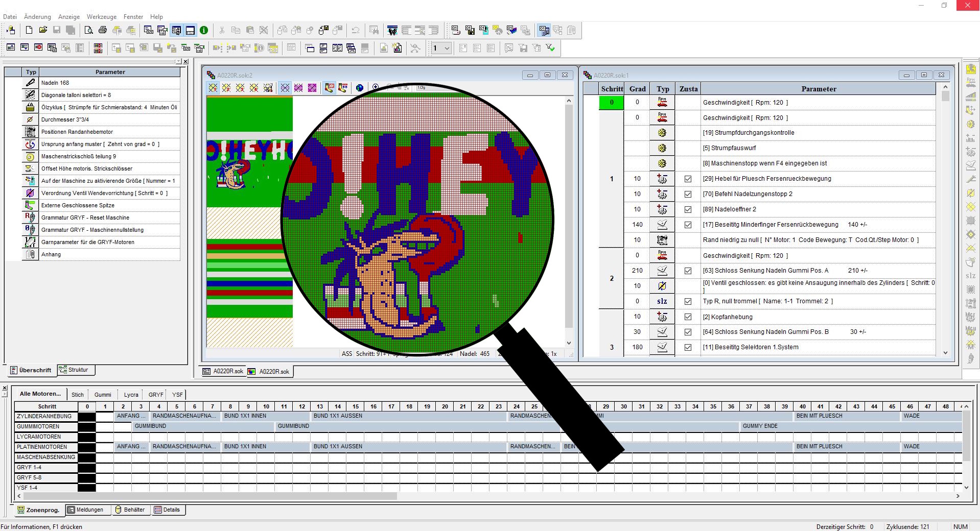The width and height of the screenshot is (980, 531).
Task: Toggle the Kopfanhebung row checkbox
Action: [688, 317]
